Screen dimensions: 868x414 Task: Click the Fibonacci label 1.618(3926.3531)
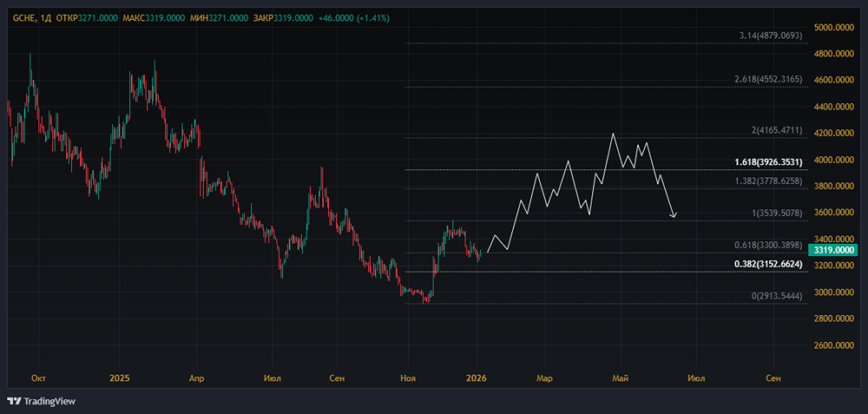tap(768, 162)
